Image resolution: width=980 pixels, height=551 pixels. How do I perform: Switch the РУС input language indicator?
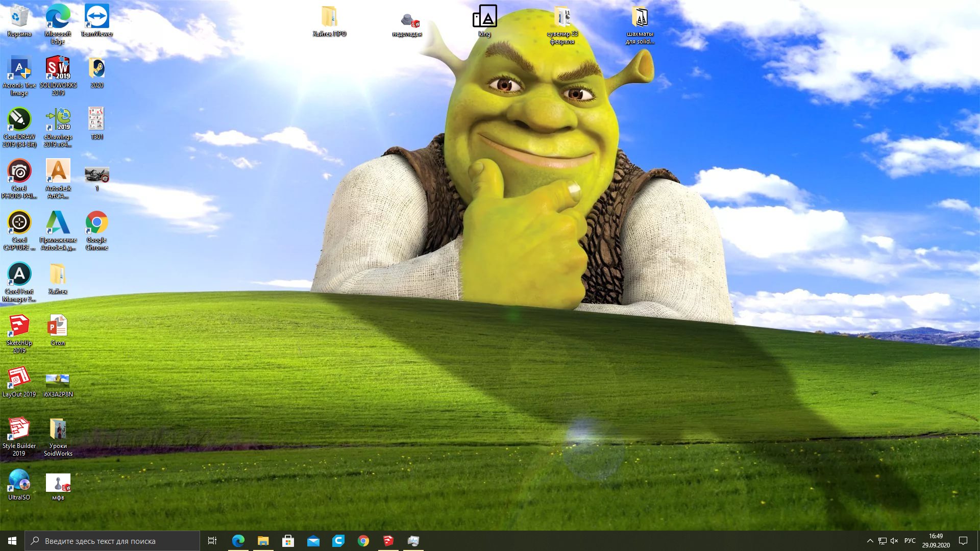[910, 541]
